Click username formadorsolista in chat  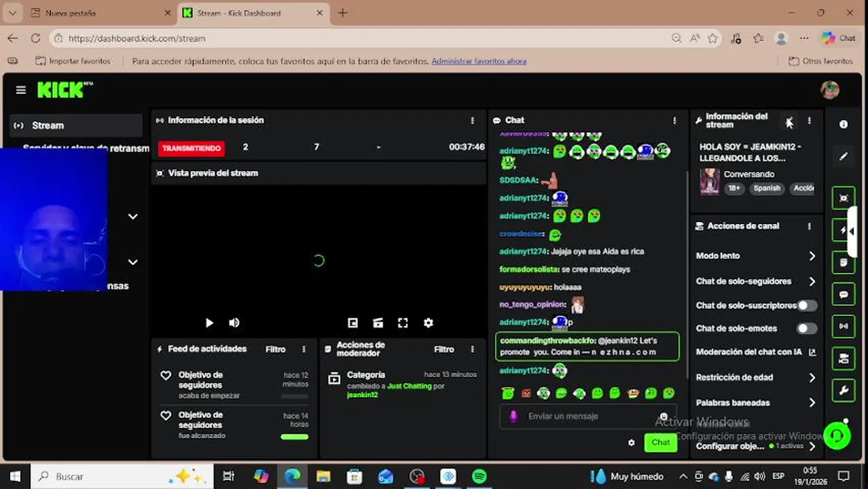click(x=529, y=270)
